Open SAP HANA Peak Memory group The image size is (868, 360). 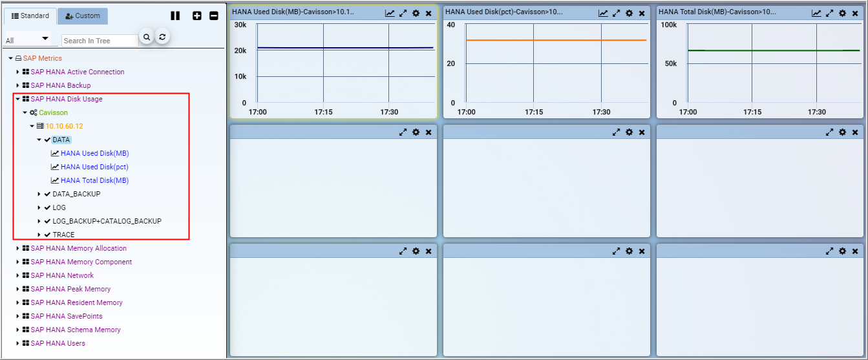[70, 289]
